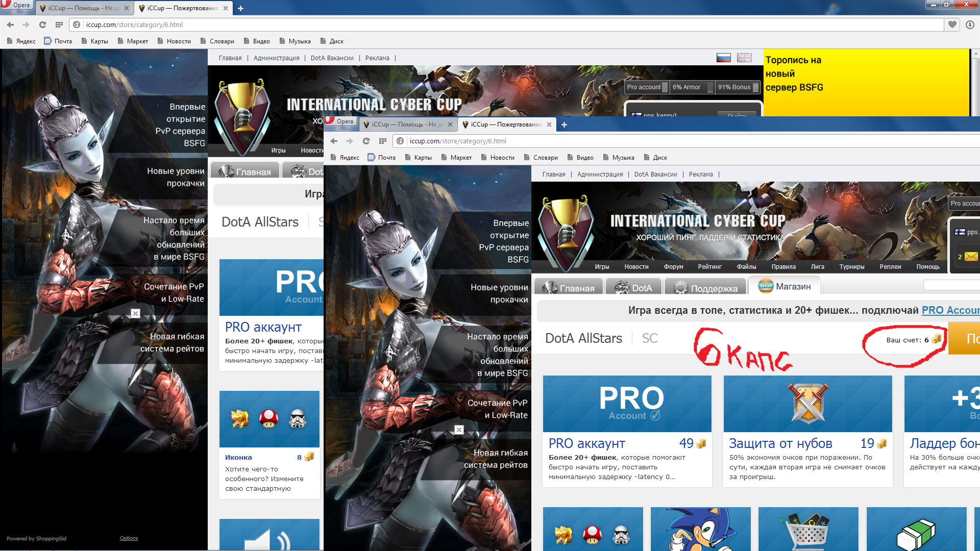The height and width of the screenshot is (551, 980).
Task: Switch to 'SC' store category in inner page
Action: coord(649,338)
